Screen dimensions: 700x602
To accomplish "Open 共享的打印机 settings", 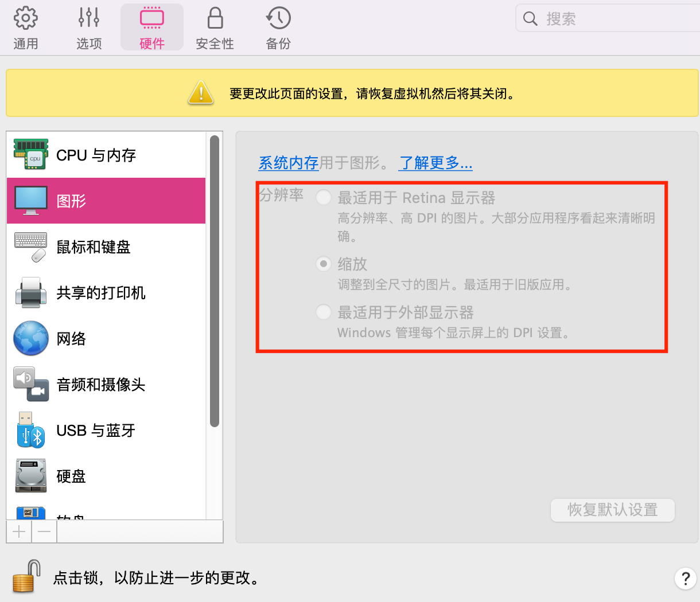I will (100, 293).
